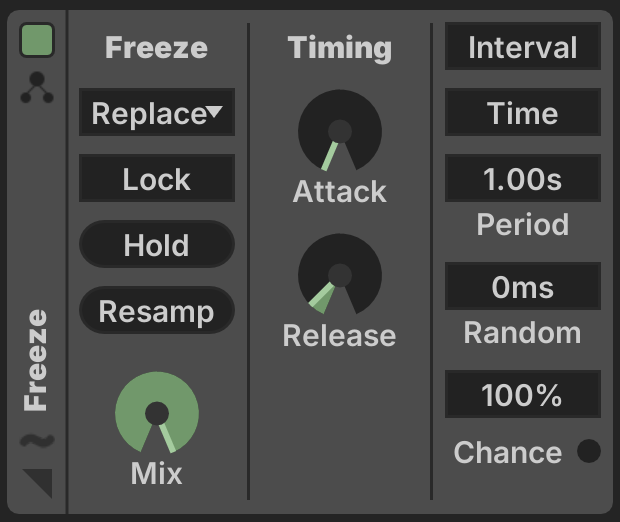Toggle the Lock button
This screenshot has width=620, height=522.
[157, 178]
